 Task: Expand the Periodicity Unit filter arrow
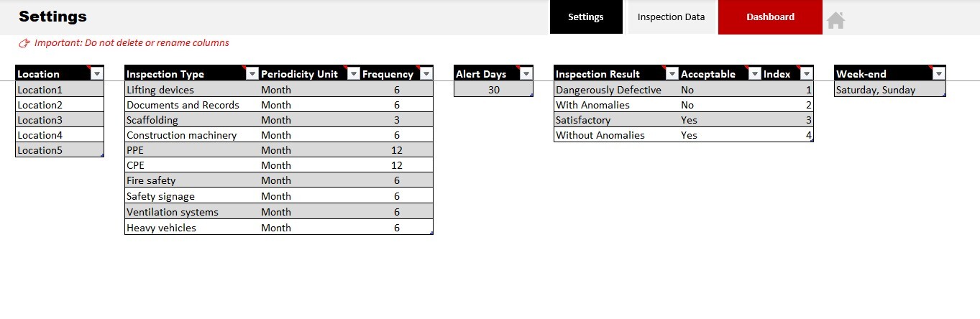(353, 73)
